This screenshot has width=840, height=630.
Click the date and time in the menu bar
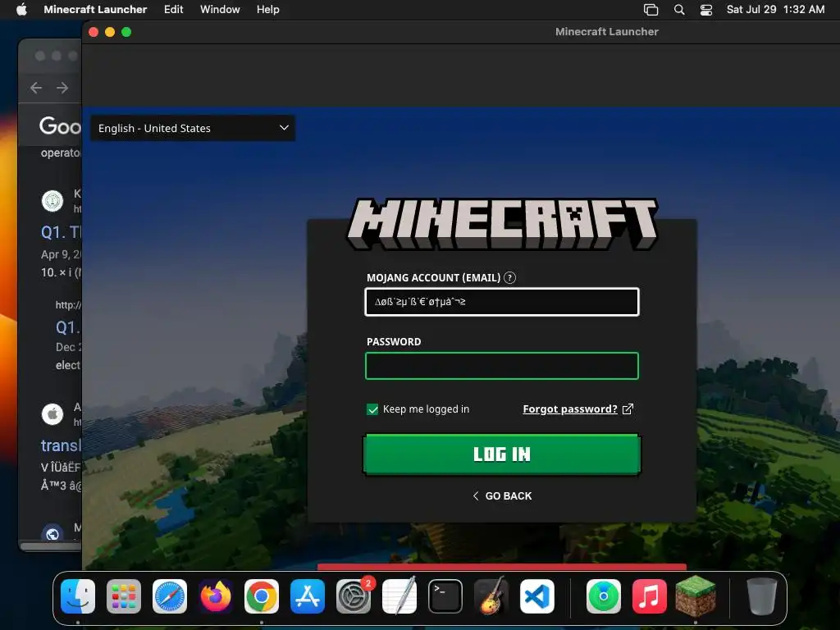775,9
